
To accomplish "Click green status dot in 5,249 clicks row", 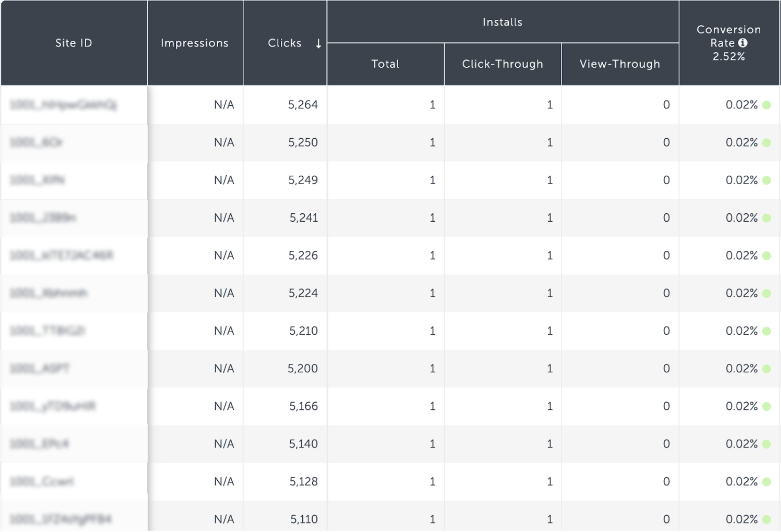I will (766, 180).
